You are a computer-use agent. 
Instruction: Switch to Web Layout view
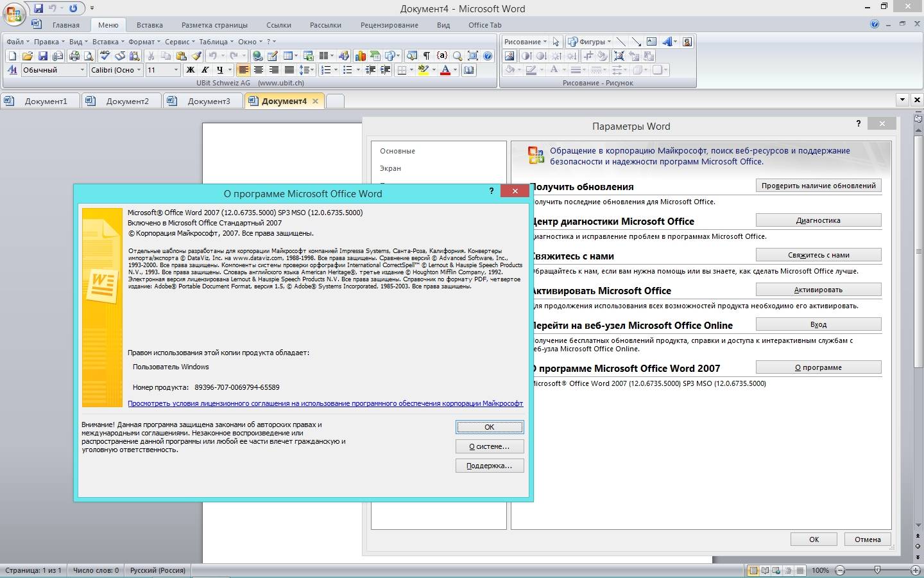coord(776,570)
